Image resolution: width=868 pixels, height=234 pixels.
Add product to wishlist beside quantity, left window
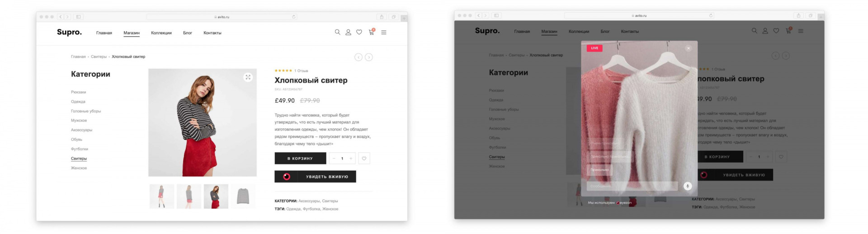[364, 159]
